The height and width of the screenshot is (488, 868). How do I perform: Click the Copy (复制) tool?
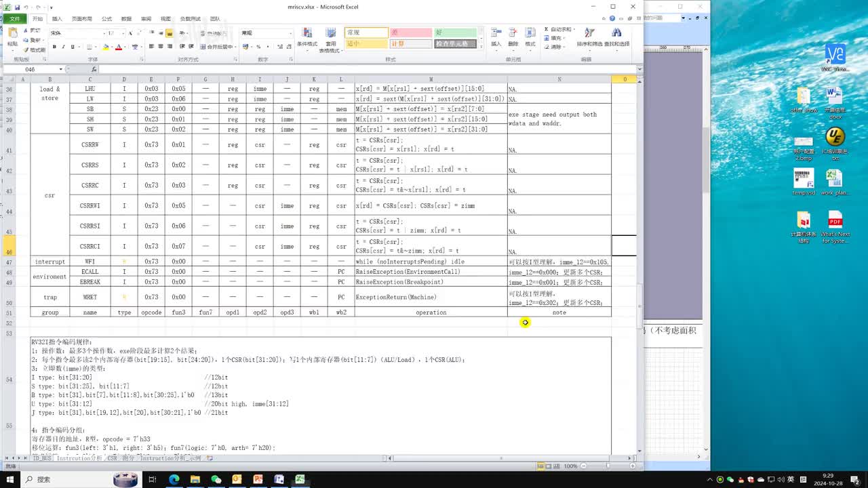click(x=33, y=40)
